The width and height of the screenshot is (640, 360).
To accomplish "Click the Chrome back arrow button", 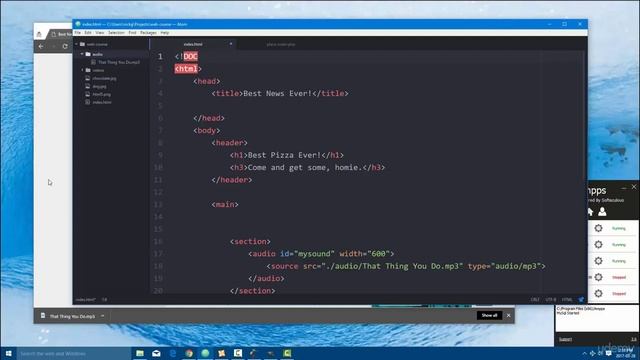I will [x=41, y=46].
